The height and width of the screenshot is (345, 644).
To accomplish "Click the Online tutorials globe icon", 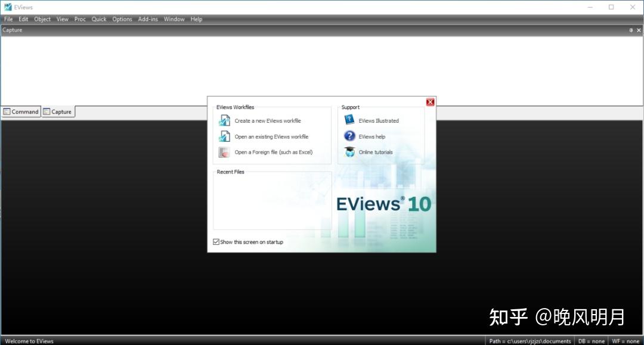I will point(349,152).
